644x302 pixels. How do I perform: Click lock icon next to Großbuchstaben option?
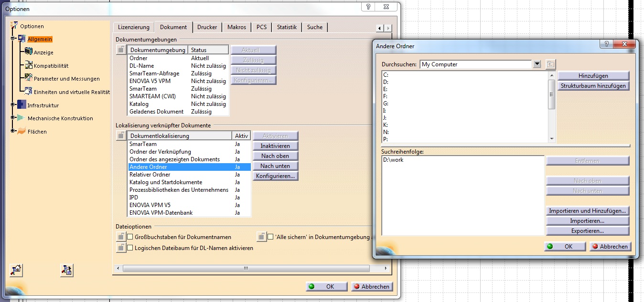click(121, 237)
